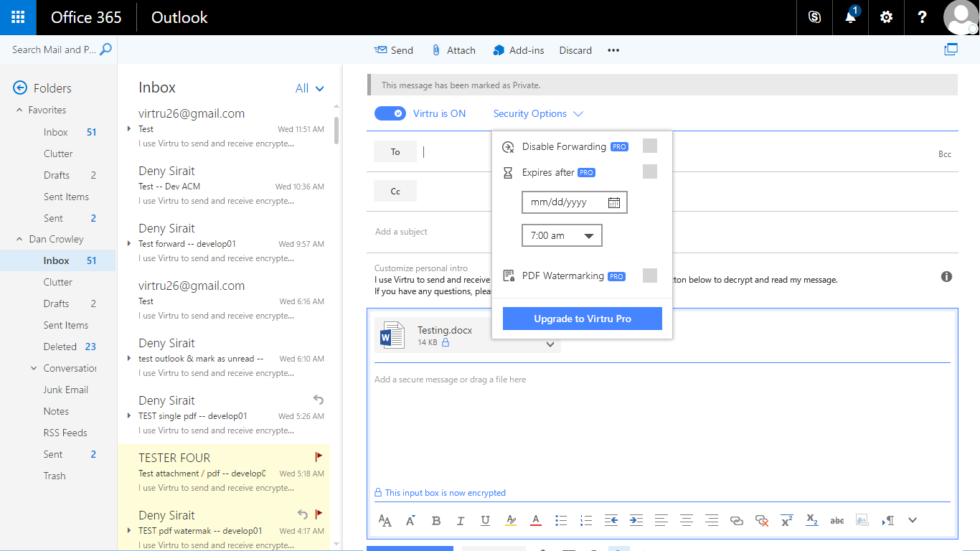Toggle underline formatting

click(486, 521)
